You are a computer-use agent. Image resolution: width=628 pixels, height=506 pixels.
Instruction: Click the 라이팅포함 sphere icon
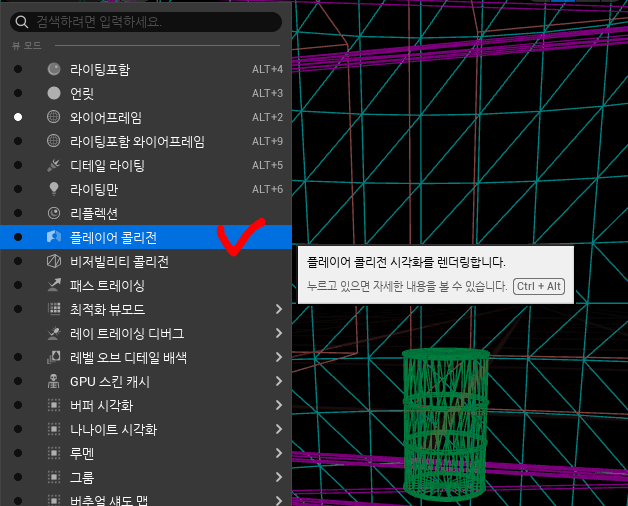(x=54, y=69)
